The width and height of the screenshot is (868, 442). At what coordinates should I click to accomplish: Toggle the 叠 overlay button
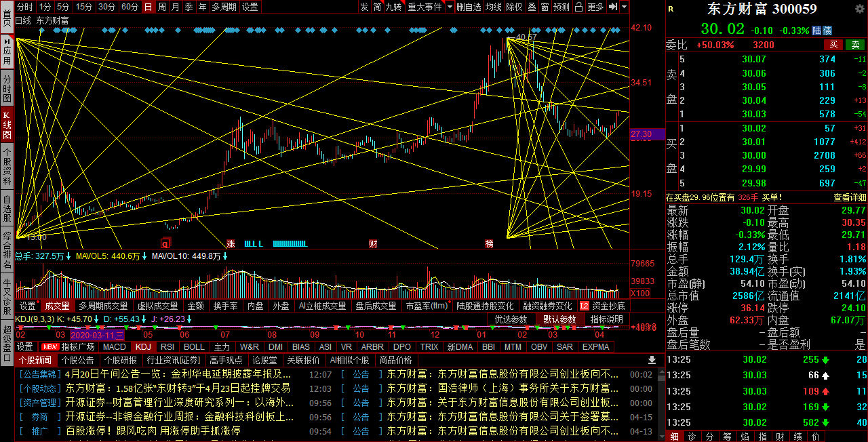(532, 7)
